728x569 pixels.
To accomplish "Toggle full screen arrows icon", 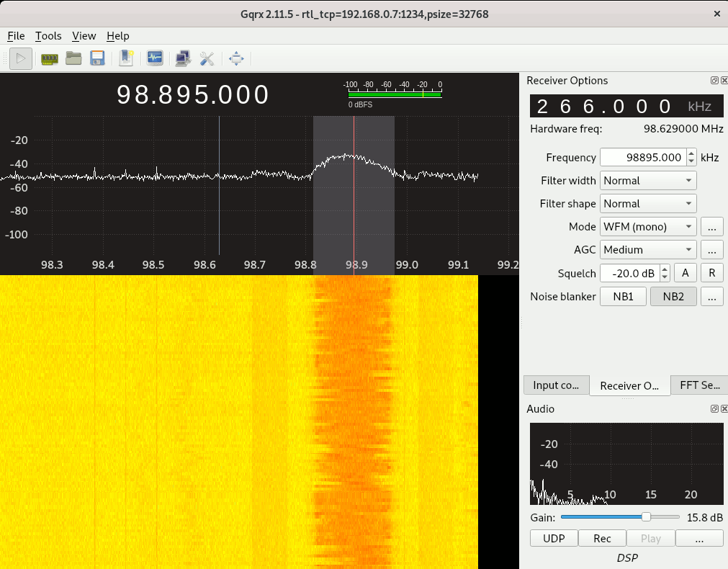I will (x=236, y=58).
